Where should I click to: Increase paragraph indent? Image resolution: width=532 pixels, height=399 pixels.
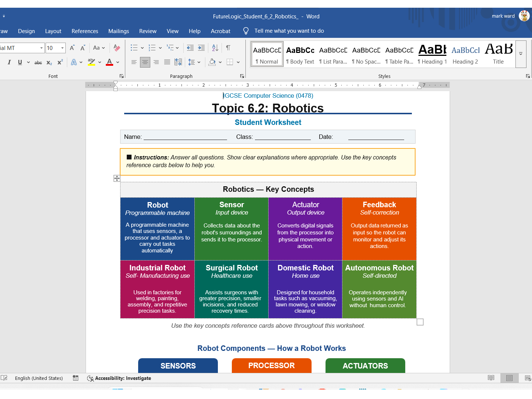pos(201,48)
